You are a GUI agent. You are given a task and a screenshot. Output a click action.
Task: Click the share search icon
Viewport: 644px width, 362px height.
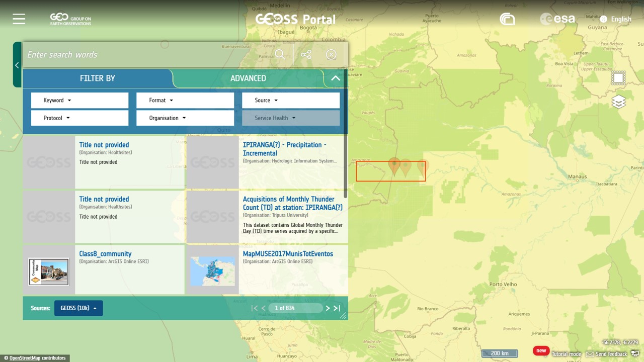pos(306,55)
